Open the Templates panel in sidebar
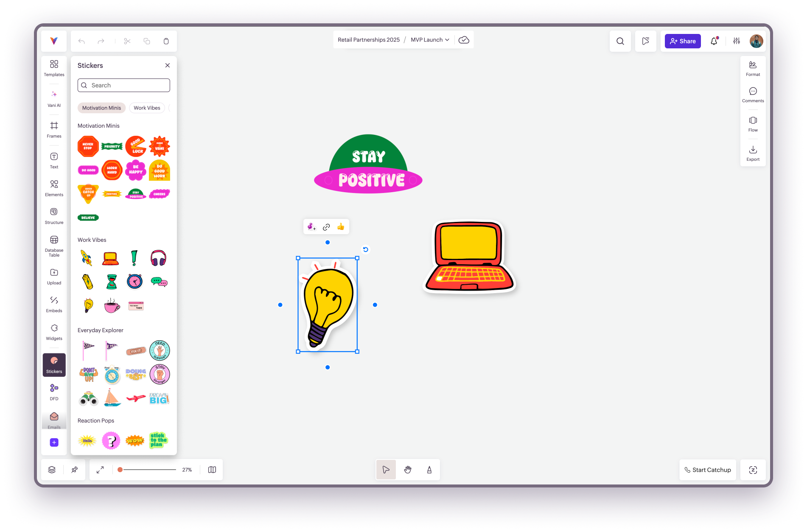The width and height of the screenshot is (807, 532). point(54,68)
